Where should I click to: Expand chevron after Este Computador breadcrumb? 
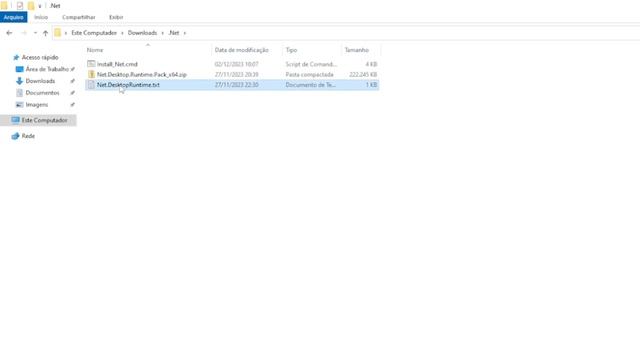click(x=122, y=33)
